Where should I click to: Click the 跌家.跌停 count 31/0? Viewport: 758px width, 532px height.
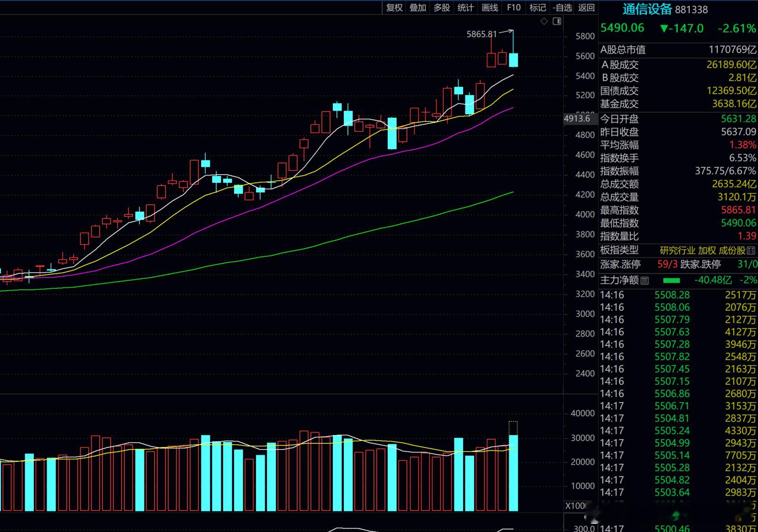(747, 264)
